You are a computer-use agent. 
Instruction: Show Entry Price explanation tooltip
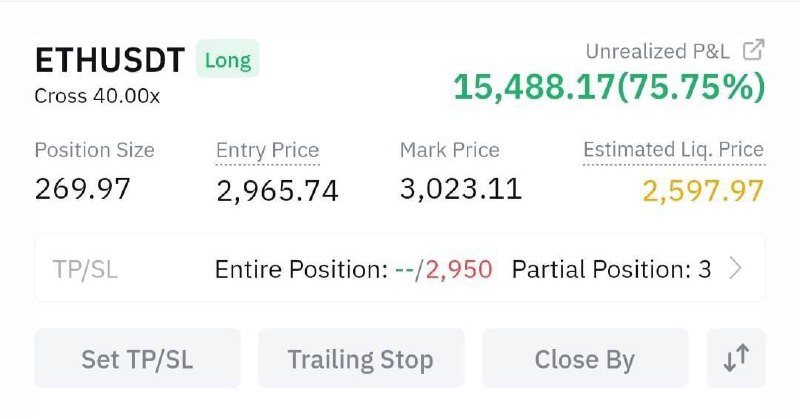(268, 151)
